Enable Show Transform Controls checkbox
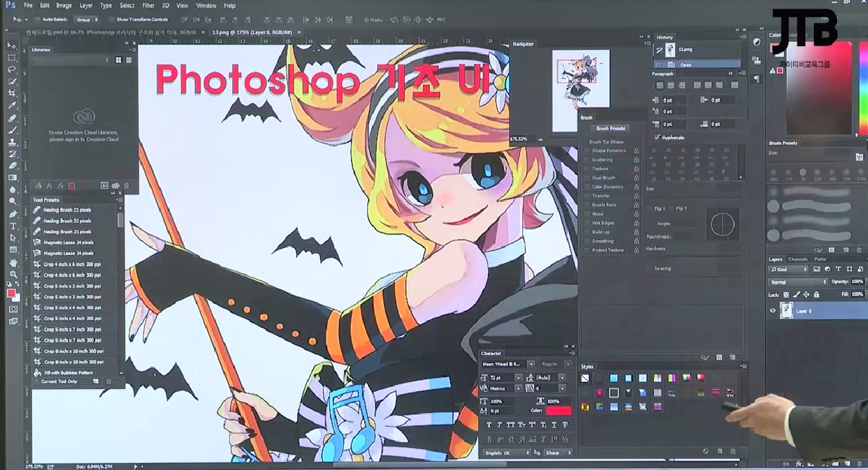 tap(112, 20)
